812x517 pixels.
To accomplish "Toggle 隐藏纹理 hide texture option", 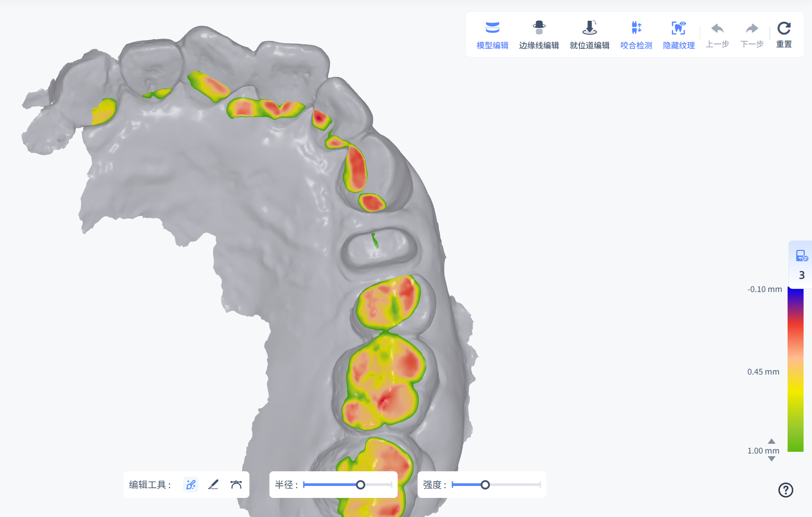I will [x=678, y=35].
